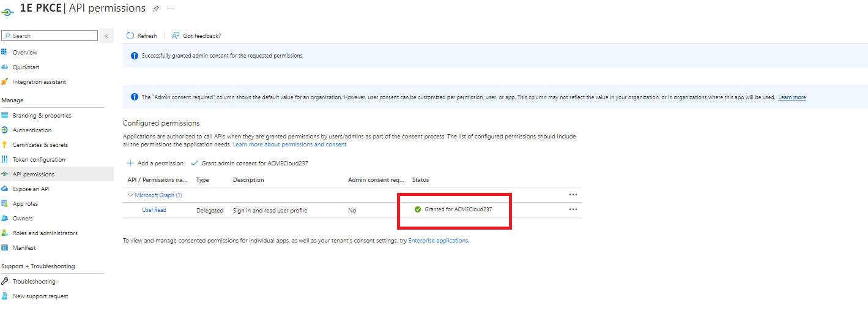Click the 1E PKCE app logo icon
The image size is (868, 316).
pyautogui.click(x=8, y=12)
